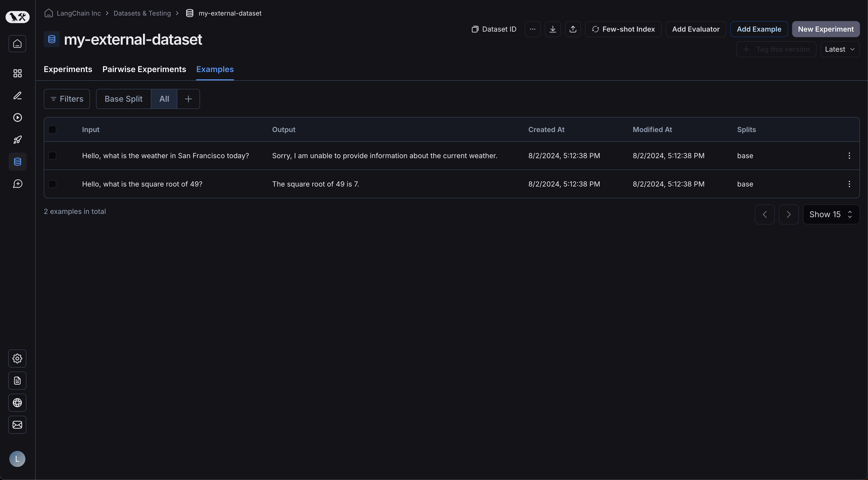Open the annotation queue chat-plus icon
This screenshot has width=868, height=480.
pos(18,184)
